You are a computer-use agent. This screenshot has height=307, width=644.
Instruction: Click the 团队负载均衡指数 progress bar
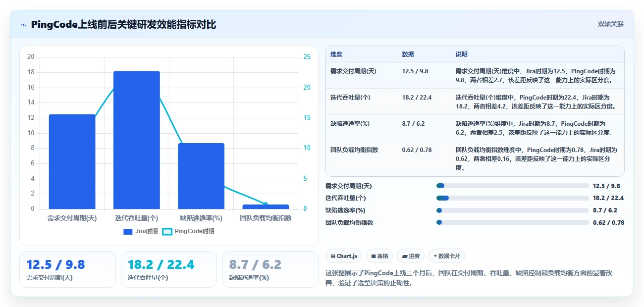[512, 223]
